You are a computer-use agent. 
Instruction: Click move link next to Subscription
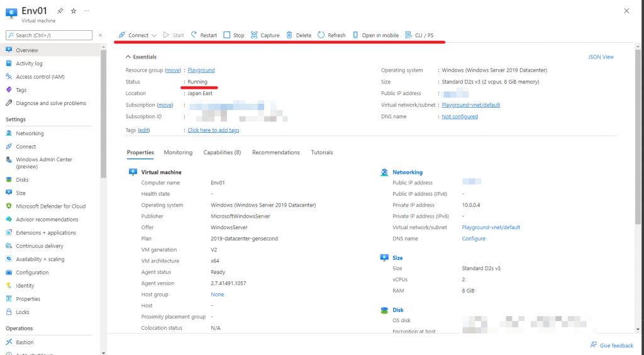click(x=165, y=105)
